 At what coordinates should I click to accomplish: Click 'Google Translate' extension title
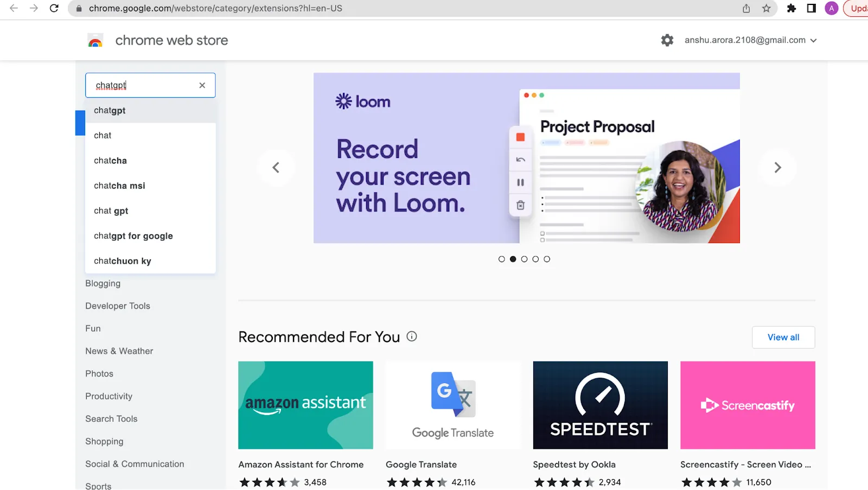pos(422,464)
